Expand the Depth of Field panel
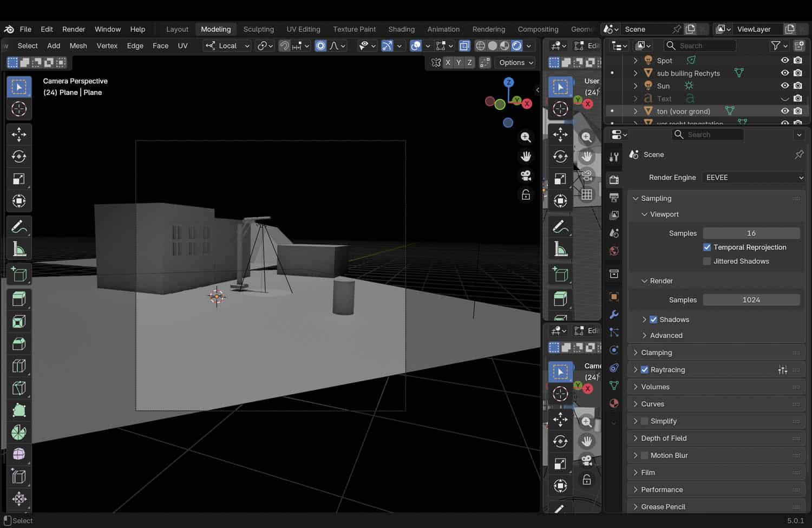This screenshot has width=812, height=528. click(x=664, y=438)
